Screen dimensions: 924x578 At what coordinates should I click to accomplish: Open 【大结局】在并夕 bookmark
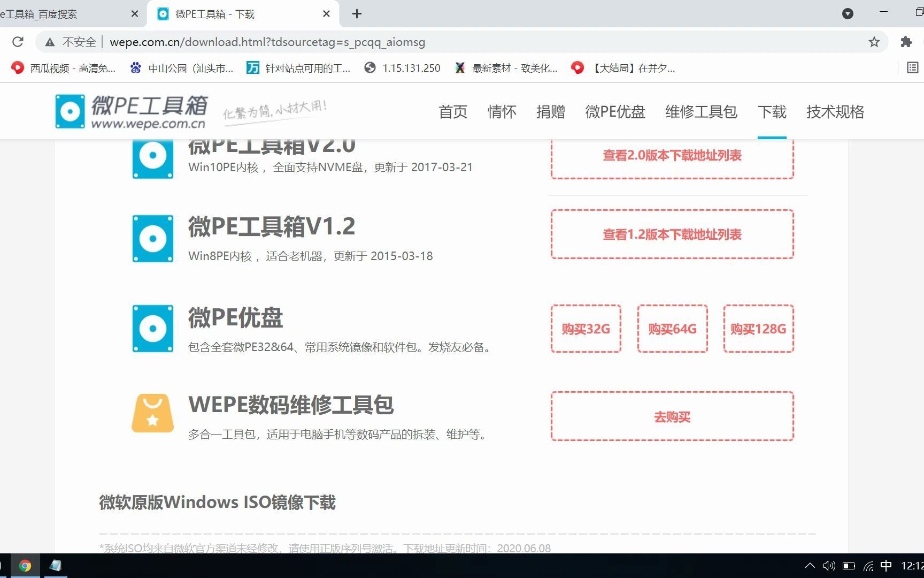(623, 68)
